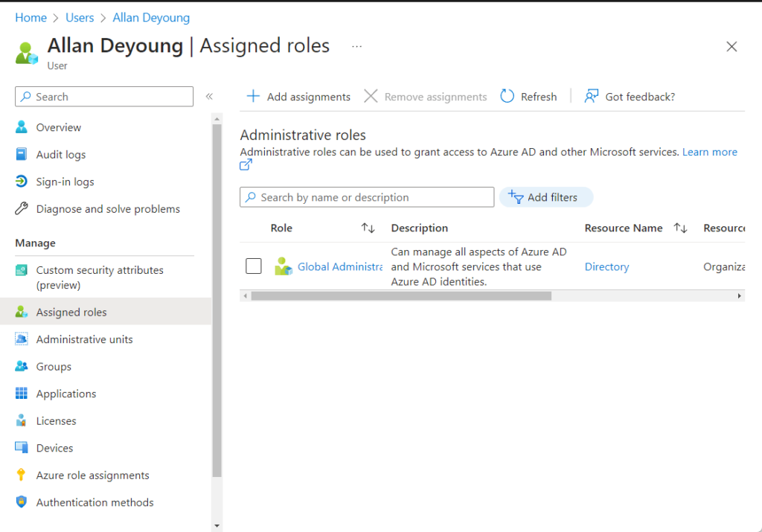Click Users in the breadcrumb
Screen dimensions: 762x532
[80, 18]
